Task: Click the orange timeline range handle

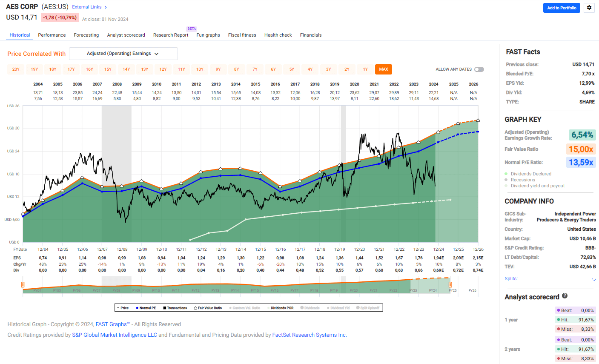Action: (x=23, y=284)
